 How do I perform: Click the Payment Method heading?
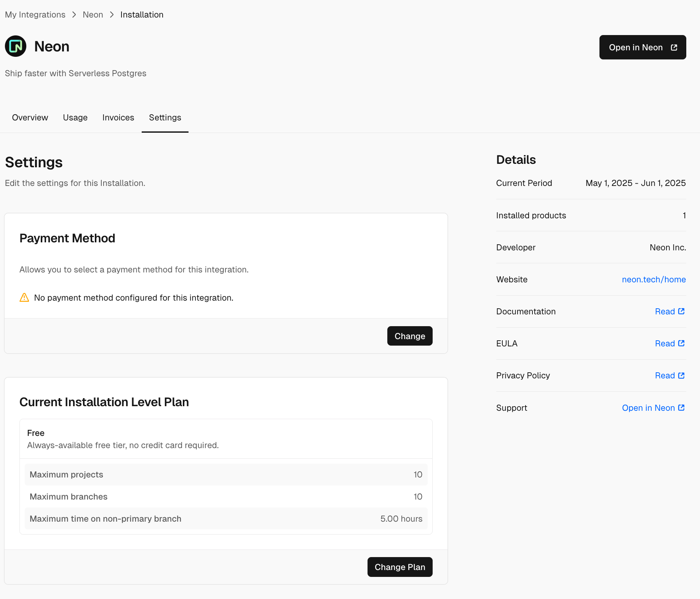(x=67, y=238)
